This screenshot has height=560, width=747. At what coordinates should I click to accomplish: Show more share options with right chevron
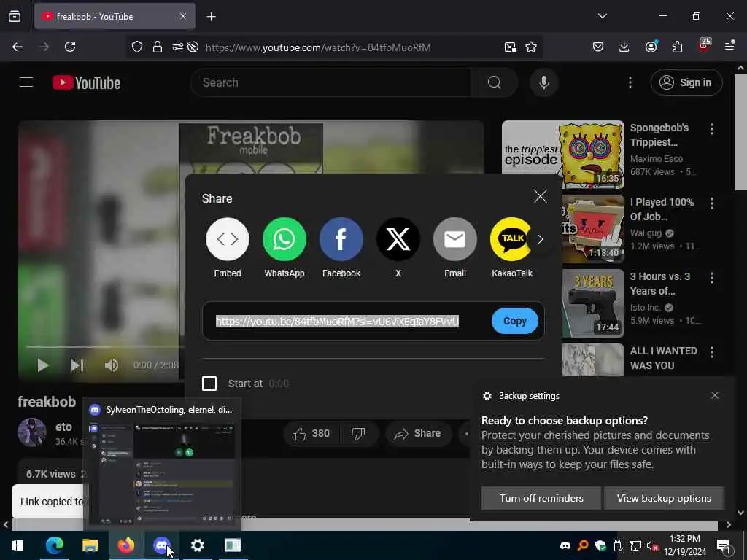click(x=541, y=239)
